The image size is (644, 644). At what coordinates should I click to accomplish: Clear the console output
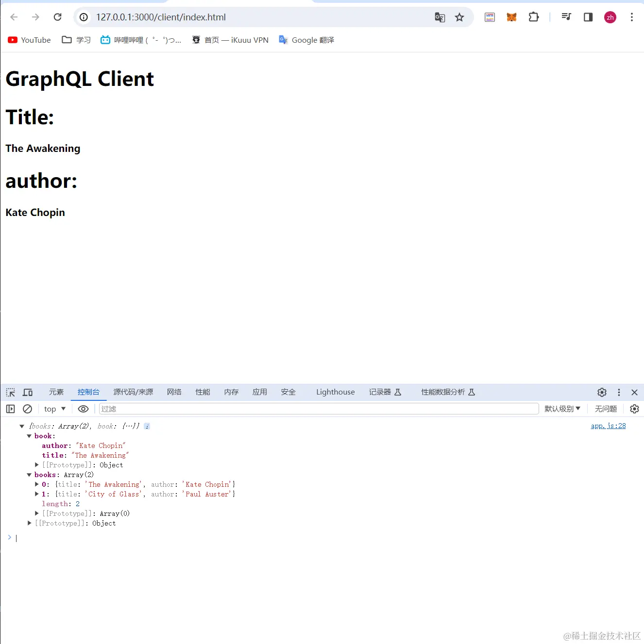(x=28, y=409)
